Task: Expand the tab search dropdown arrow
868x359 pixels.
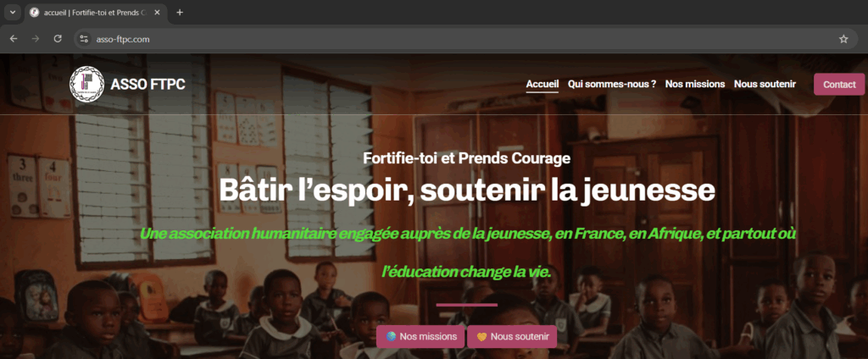Action: pyautogui.click(x=12, y=12)
